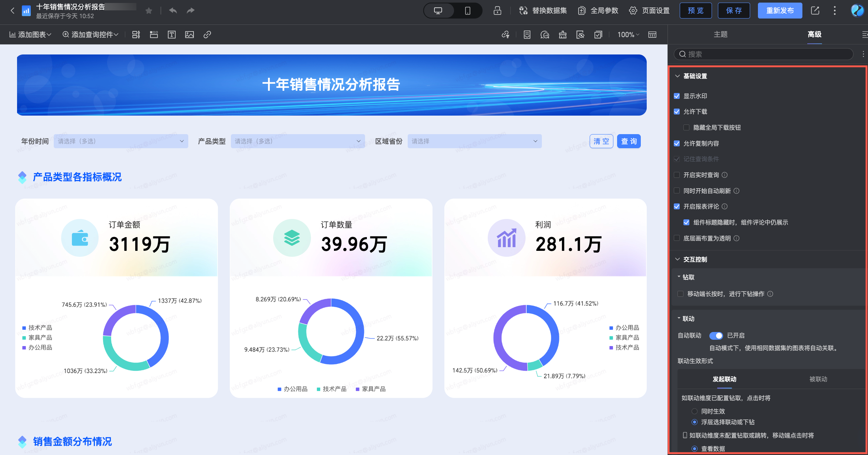
Task: Click the favorite star icon beside report title
Action: 149,11
